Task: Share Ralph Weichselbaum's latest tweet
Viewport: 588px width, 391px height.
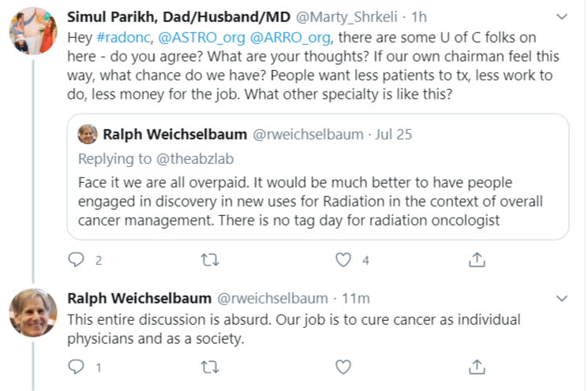Action: (x=477, y=367)
